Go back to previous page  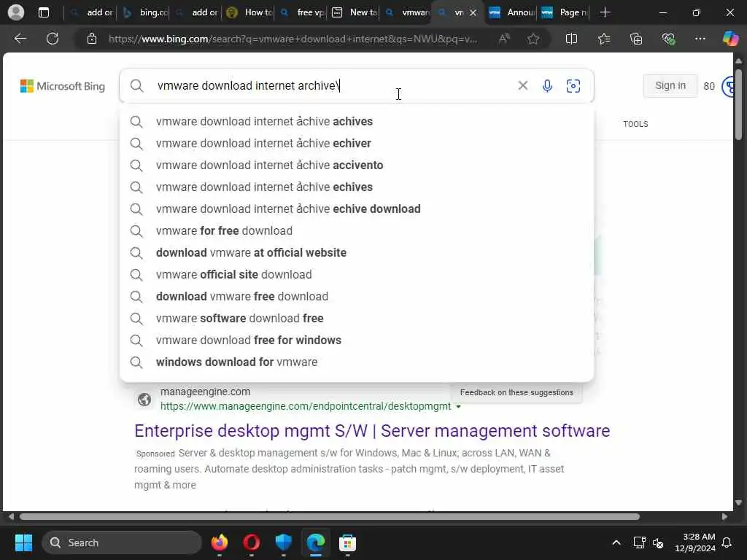tap(20, 39)
